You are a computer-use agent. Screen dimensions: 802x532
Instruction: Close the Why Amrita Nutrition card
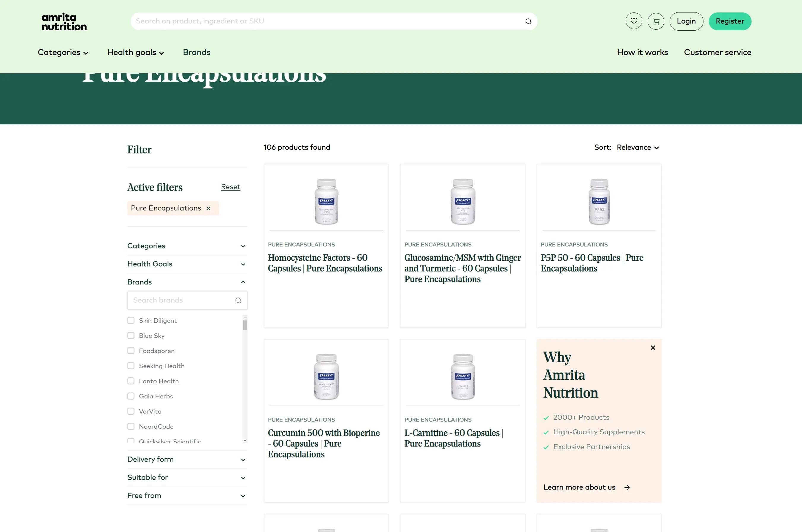pos(653,347)
